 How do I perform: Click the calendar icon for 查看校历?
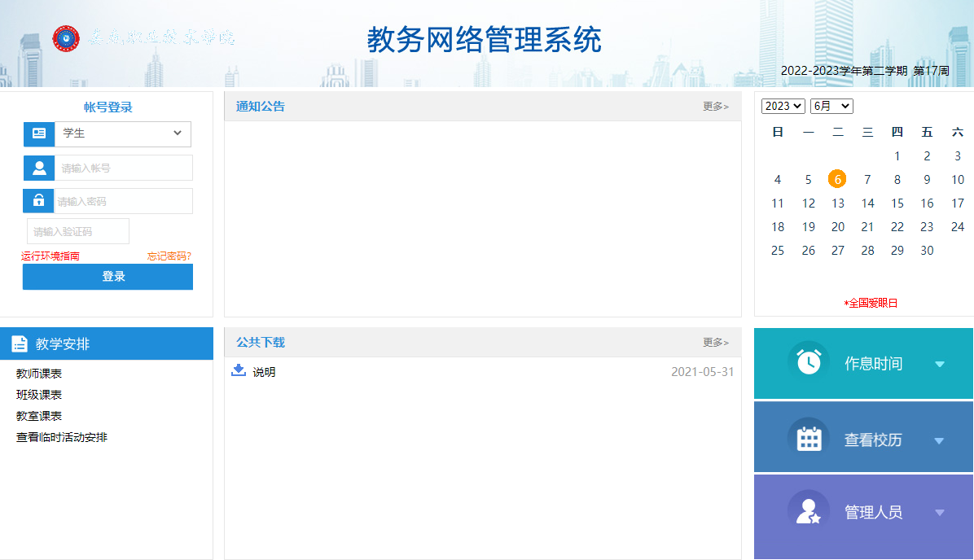coord(808,440)
